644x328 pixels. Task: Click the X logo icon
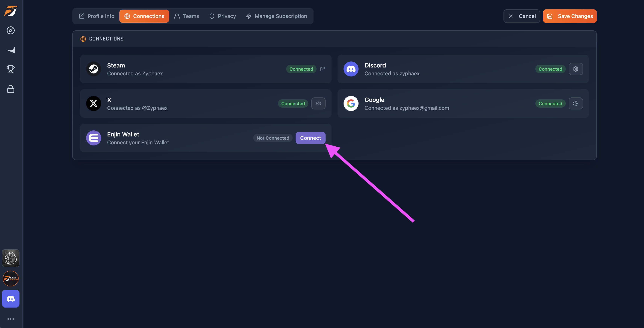(94, 104)
